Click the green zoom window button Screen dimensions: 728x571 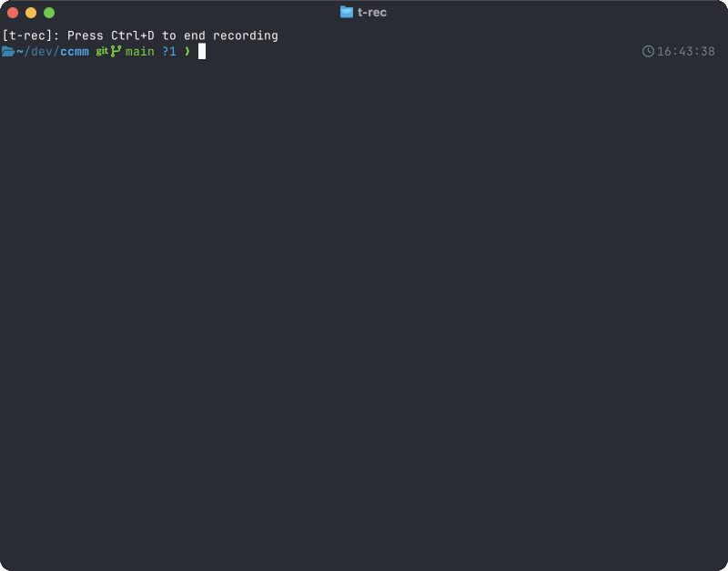coord(49,13)
